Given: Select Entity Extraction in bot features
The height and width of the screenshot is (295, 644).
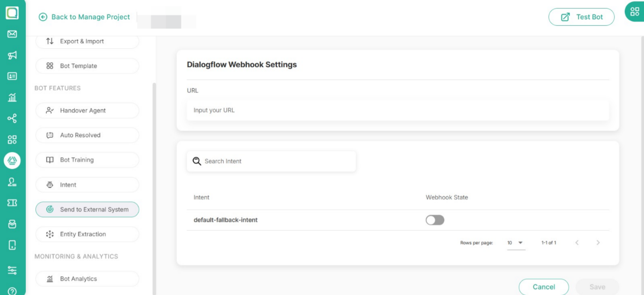Looking at the screenshot, I should point(87,234).
